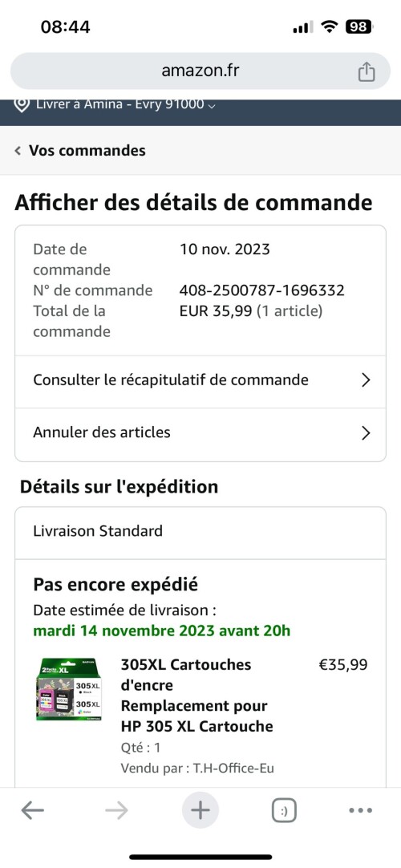Tap the browser forward arrow
Viewport: 401px width, 868px height.
coord(116,811)
